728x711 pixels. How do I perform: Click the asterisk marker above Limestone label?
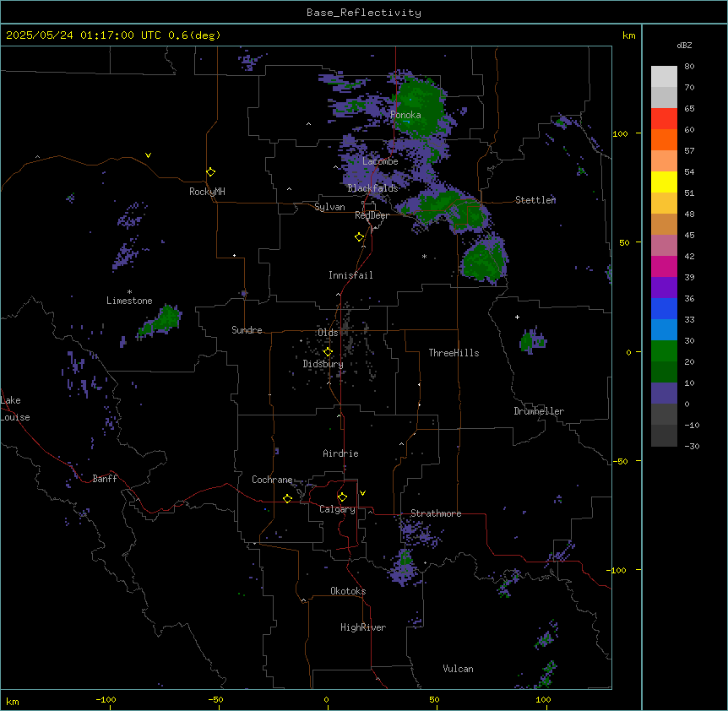(129, 291)
